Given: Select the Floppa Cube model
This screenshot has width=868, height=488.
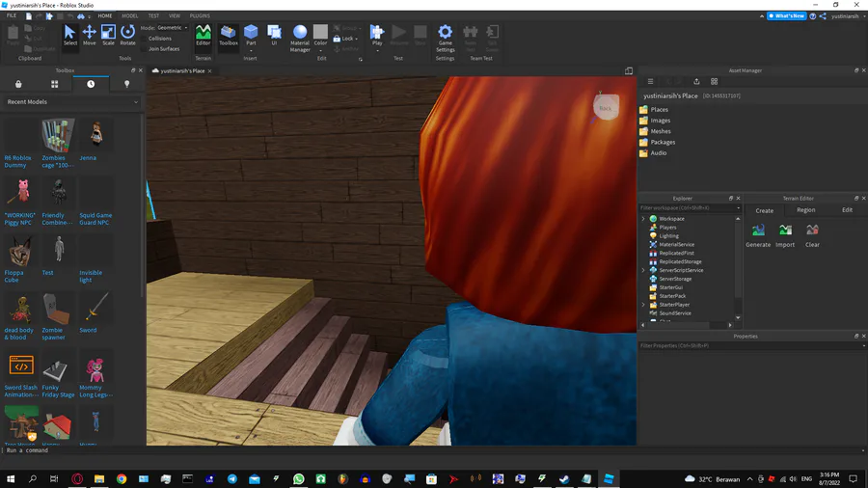Looking at the screenshot, I should [20, 258].
